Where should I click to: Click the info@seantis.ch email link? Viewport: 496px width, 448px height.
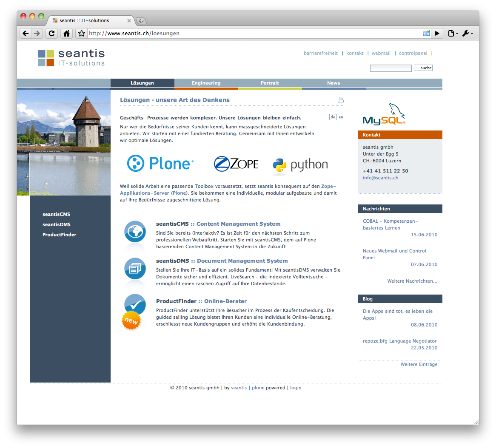[381, 178]
